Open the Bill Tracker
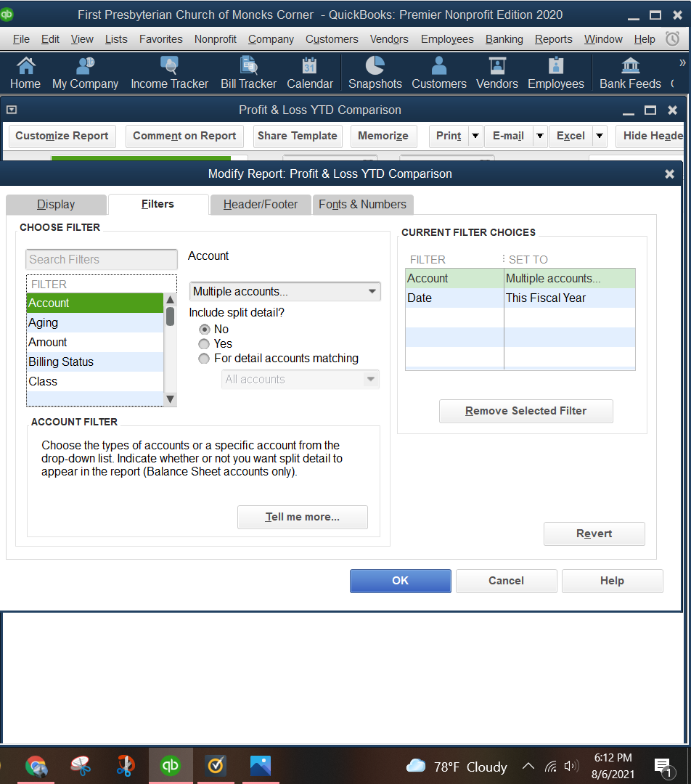 (x=248, y=73)
